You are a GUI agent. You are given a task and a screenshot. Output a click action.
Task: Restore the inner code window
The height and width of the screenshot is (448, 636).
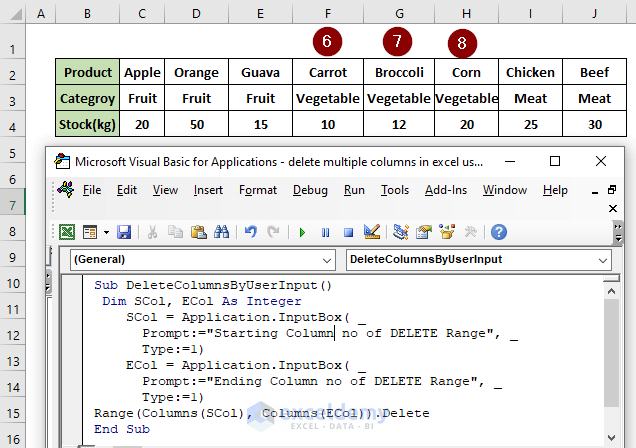click(x=612, y=190)
